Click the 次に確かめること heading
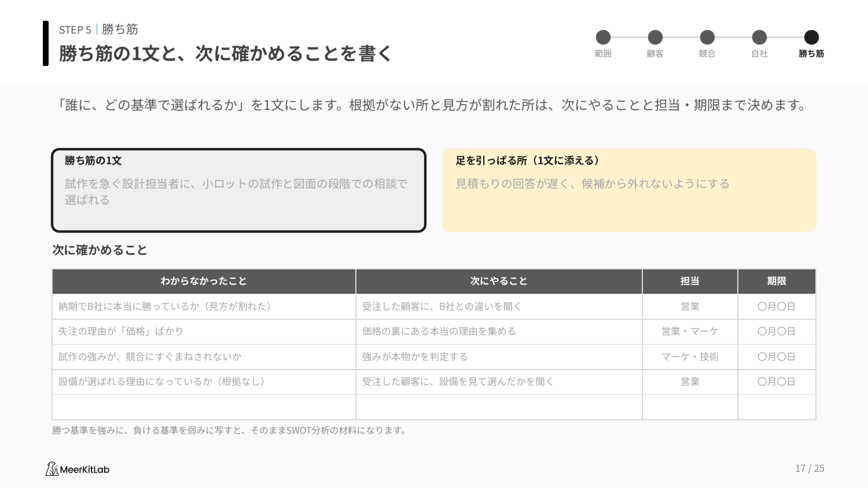The image size is (868, 488). [100, 250]
